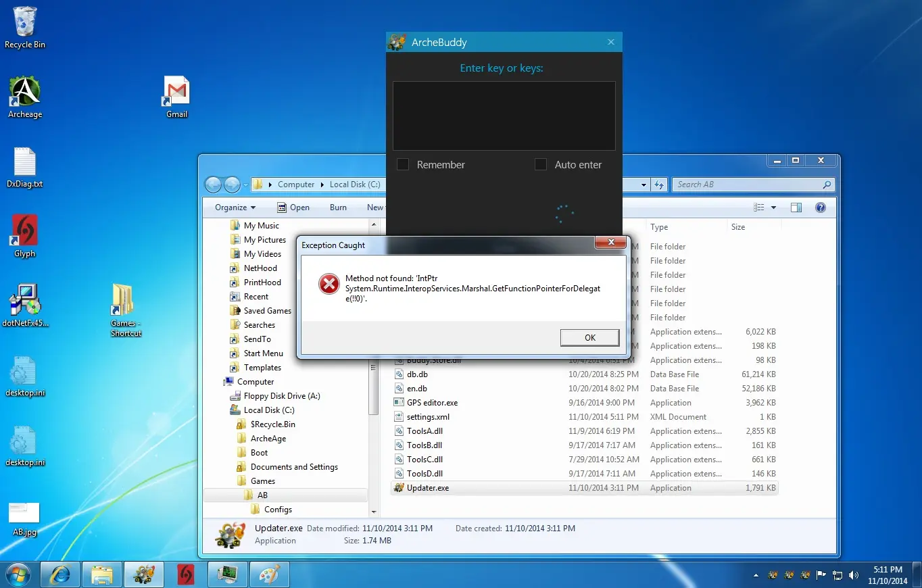
Task: Select the GPS editor.exe file
Action: tap(432, 403)
